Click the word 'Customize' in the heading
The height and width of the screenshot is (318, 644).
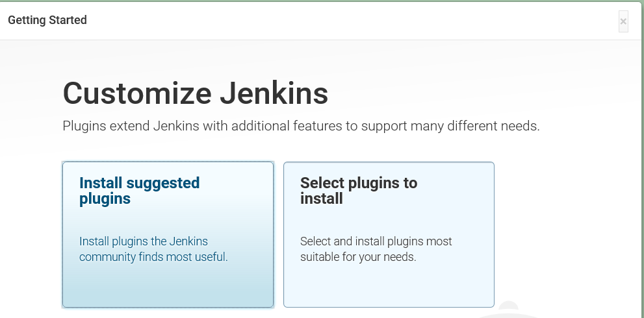(x=137, y=93)
